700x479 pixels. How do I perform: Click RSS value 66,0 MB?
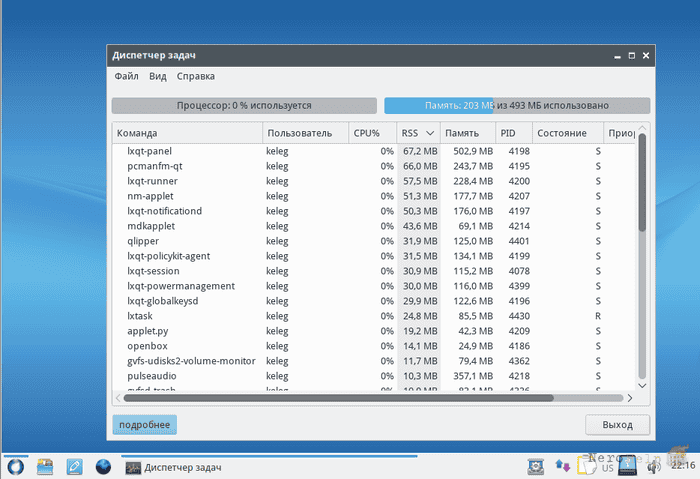click(420, 166)
